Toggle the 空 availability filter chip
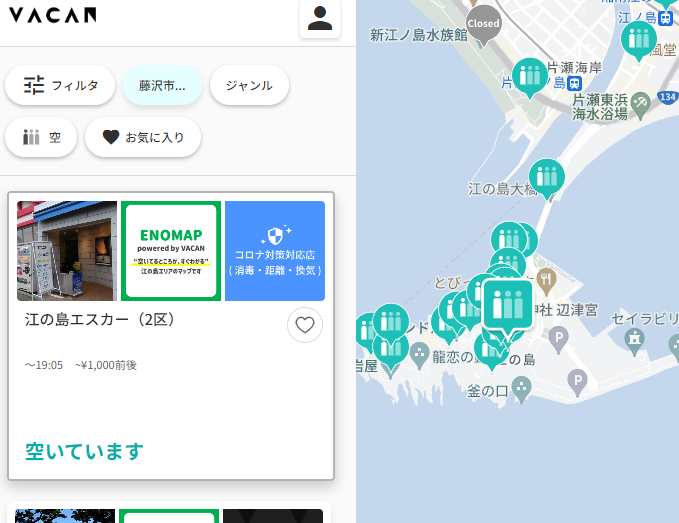This screenshot has width=679, height=523. pyautogui.click(x=41, y=137)
